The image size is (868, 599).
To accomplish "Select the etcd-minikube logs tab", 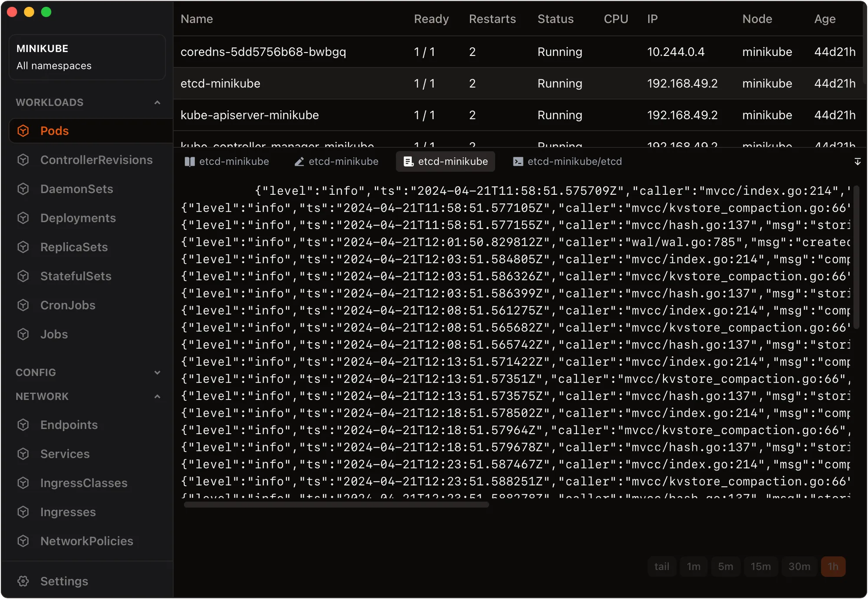I will [446, 161].
